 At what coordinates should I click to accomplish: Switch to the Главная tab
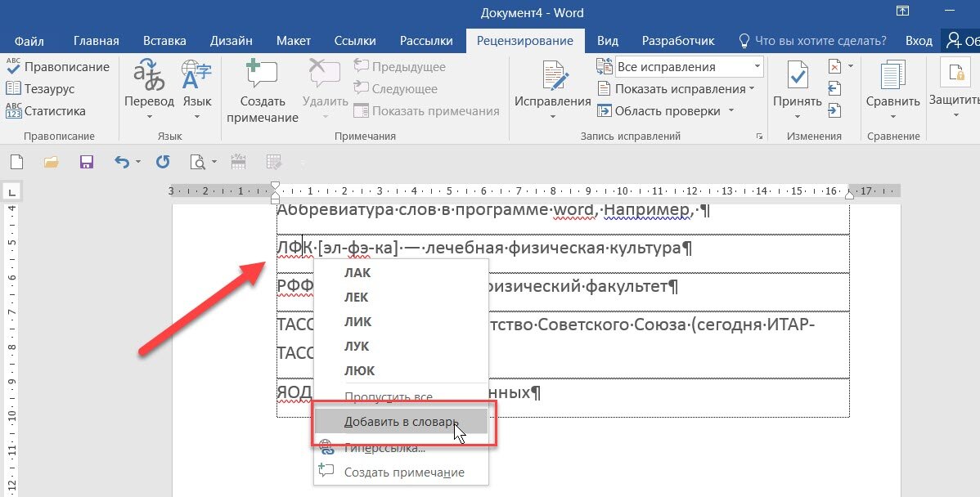[x=97, y=41]
